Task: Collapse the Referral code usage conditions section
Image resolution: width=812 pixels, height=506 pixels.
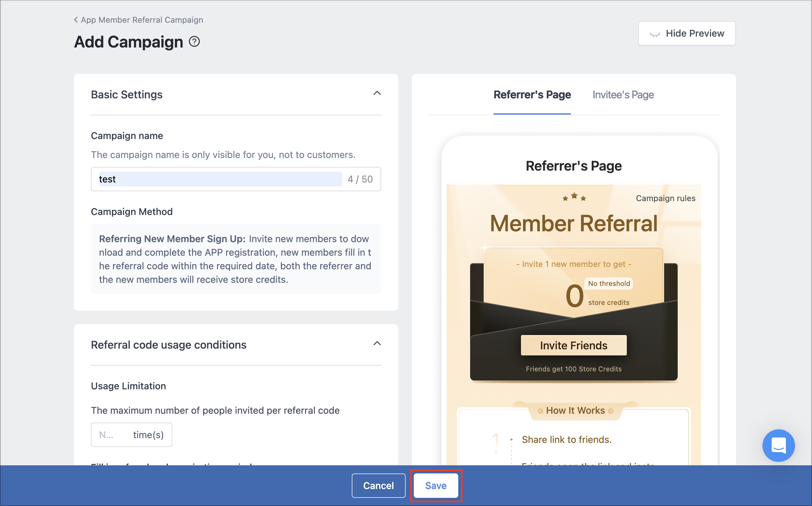Action: (377, 344)
